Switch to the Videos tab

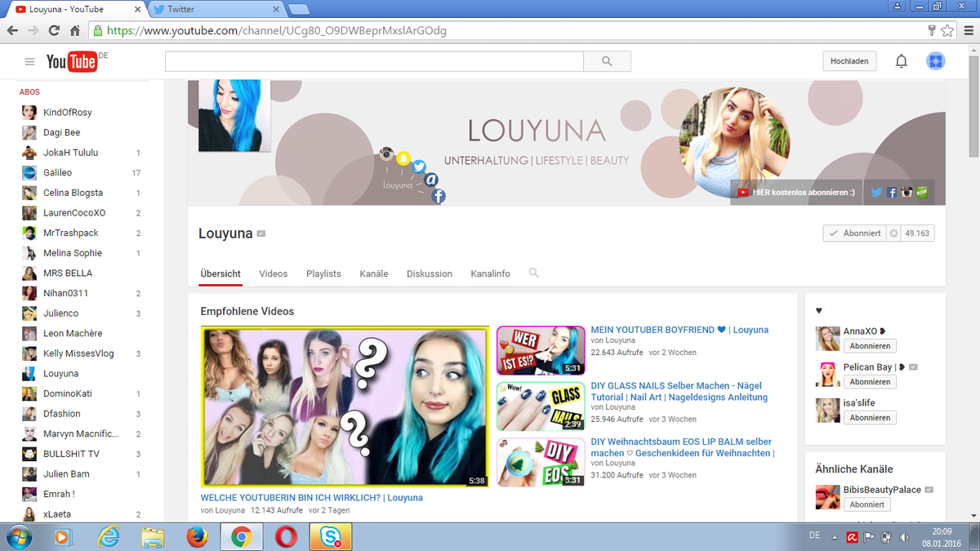(274, 273)
